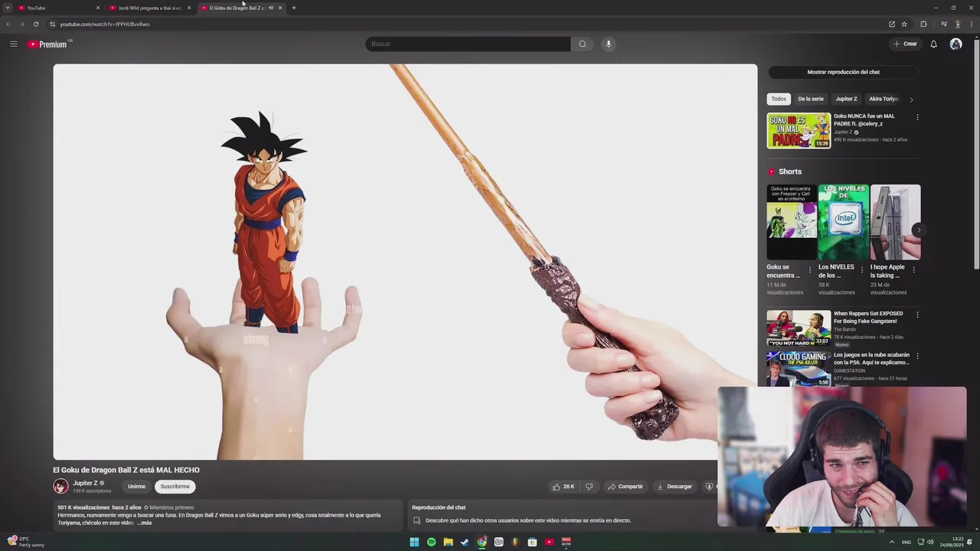Image resolution: width=980 pixels, height=551 pixels.
Task: Click the video player area
Action: click(405, 262)
